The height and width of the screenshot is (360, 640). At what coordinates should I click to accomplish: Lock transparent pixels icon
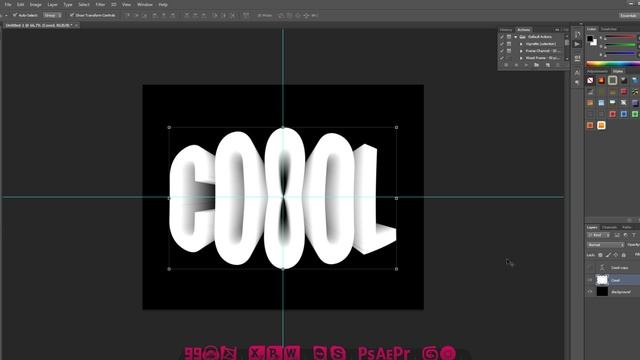[600, 255]
